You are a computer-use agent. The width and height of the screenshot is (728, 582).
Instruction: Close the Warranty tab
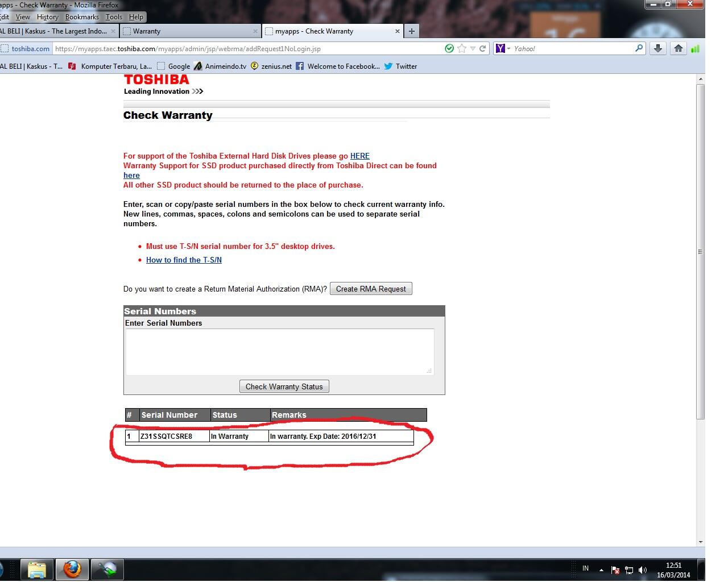pos(255,31)
